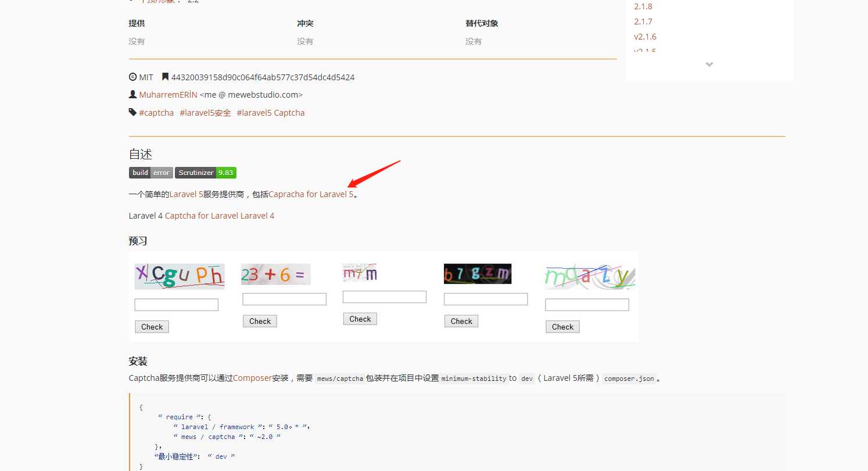Focus input field under mdazy captcha
The image size is (868, 471).
click(x=587, y=305)
